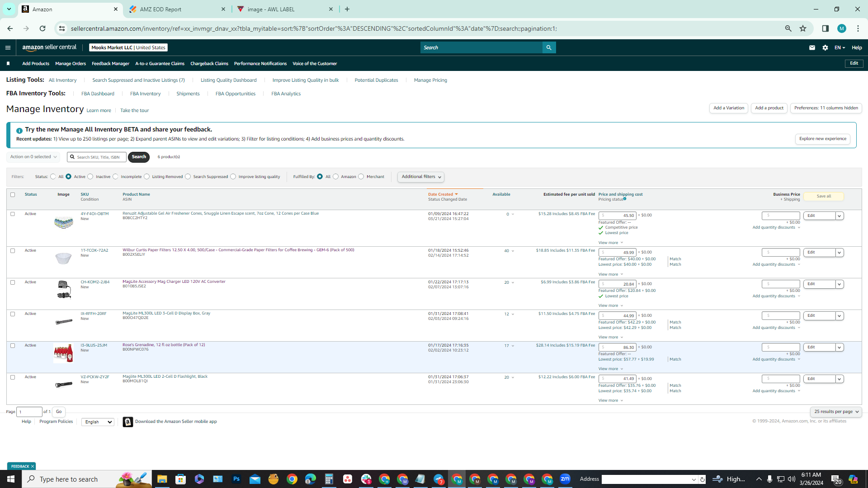Filter Fulfilled By Merchant
The image size is (868, 488).
point(361,177)
